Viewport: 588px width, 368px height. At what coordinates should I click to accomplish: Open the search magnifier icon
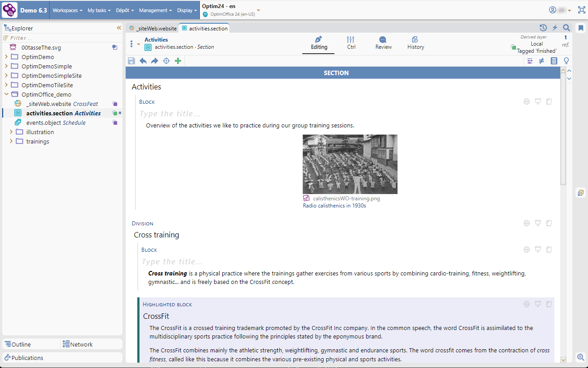point(566,28)
